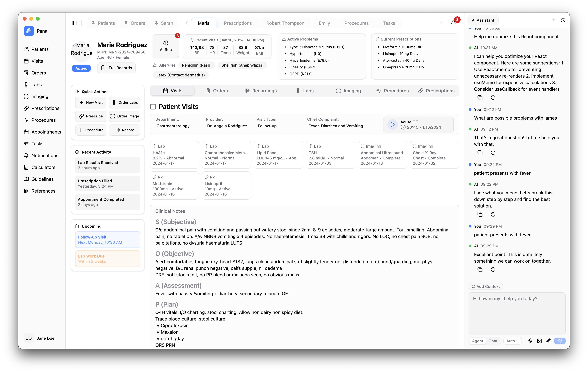588x373 pixels.
Task: Open the Auto model dropdown
Action: click(x=512, y=341)
